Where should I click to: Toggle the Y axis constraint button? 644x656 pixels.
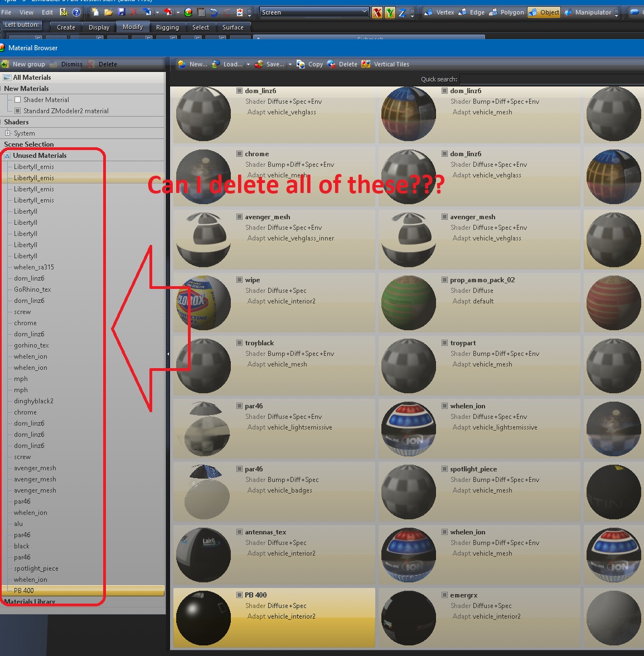pyautogui.click(x=390, y=12)
